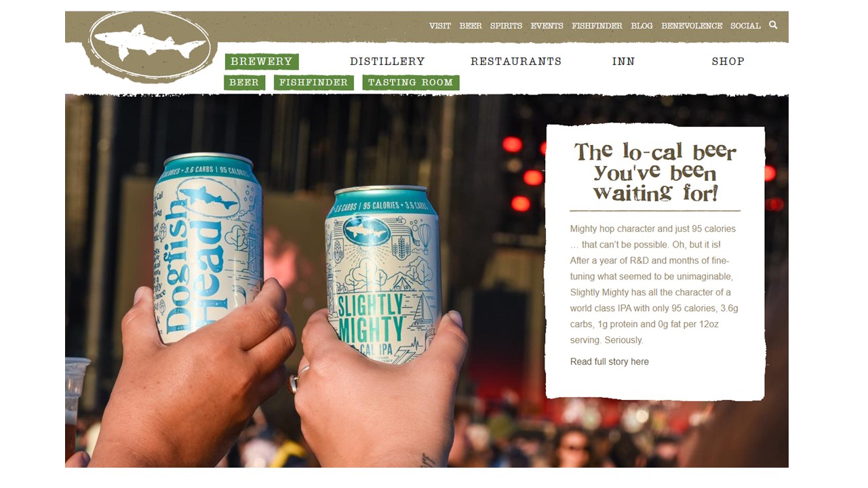868x488 pixels.
Task: Click the green Fishfinder sub-menu button
Action: point(313,83)
